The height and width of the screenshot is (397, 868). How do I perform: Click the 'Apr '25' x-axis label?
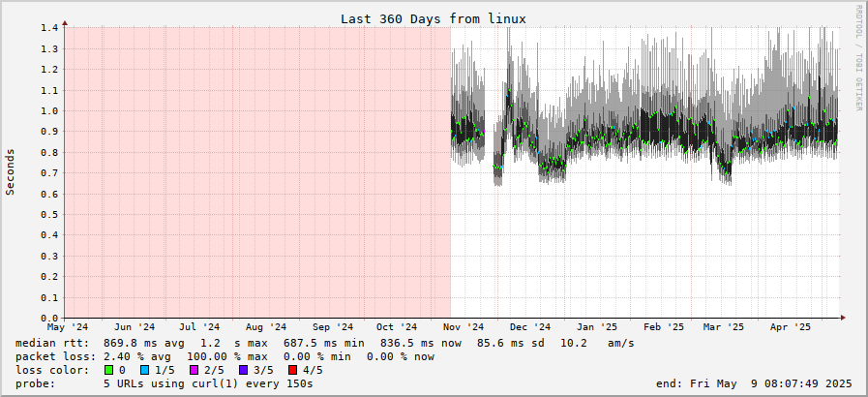click(x=791, y=327)
